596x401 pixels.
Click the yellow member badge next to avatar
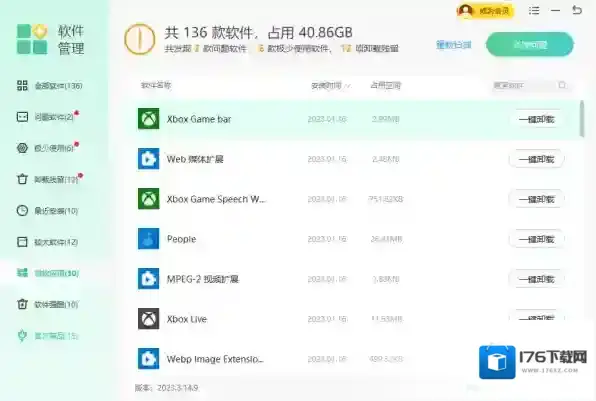(x=493, y=11)
